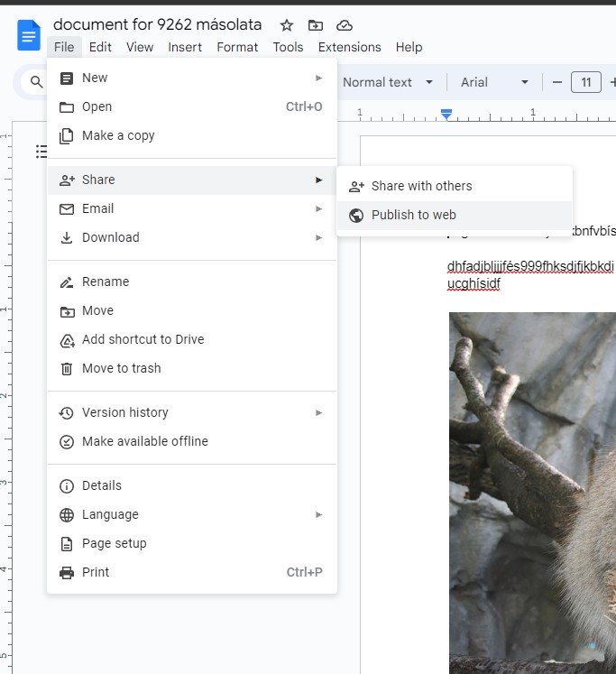This screenshot has width=616, height=674.
Task: Click the Details info icon
Action: [67, 486]
